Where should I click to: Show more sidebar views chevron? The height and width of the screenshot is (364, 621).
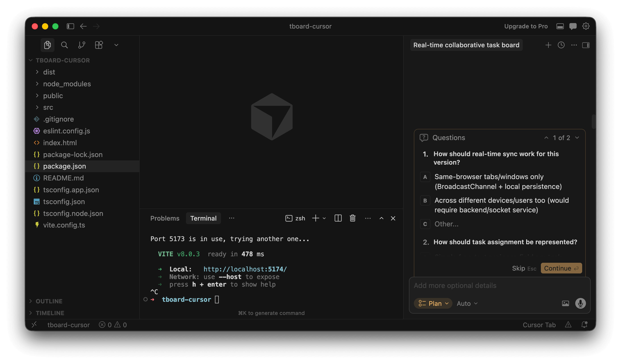(x=116, y=45)
